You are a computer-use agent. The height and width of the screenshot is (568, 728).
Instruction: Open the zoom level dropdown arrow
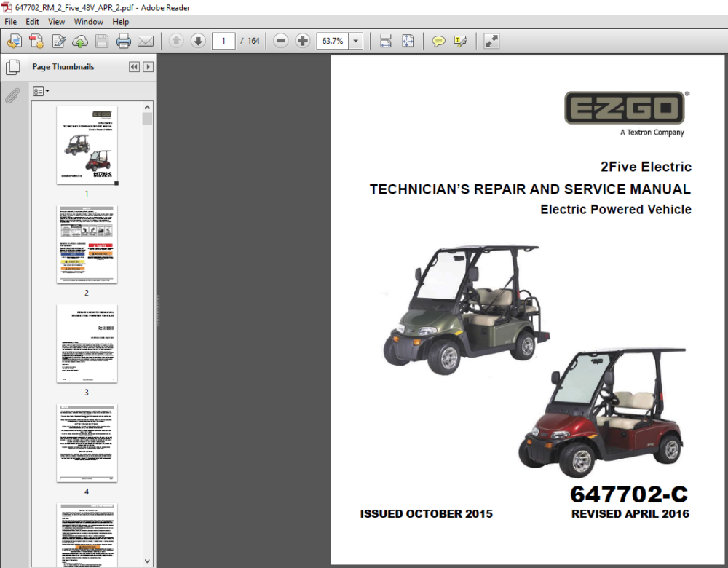click(355, 41)
